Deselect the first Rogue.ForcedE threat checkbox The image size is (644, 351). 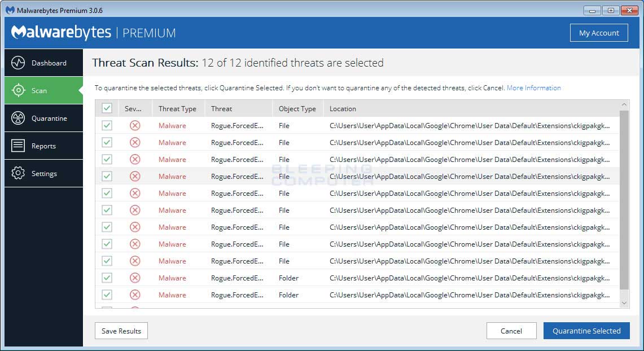[107, 125]
